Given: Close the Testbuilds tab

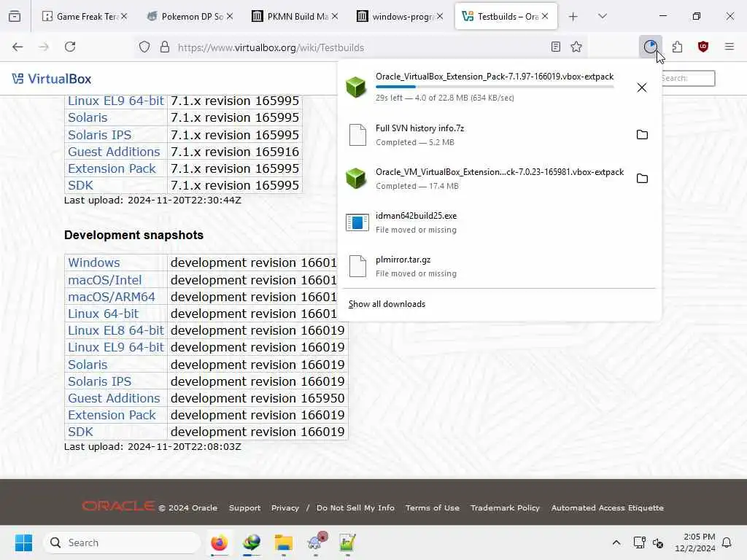Looking at the screenshot, I should [x=545, y=17].
